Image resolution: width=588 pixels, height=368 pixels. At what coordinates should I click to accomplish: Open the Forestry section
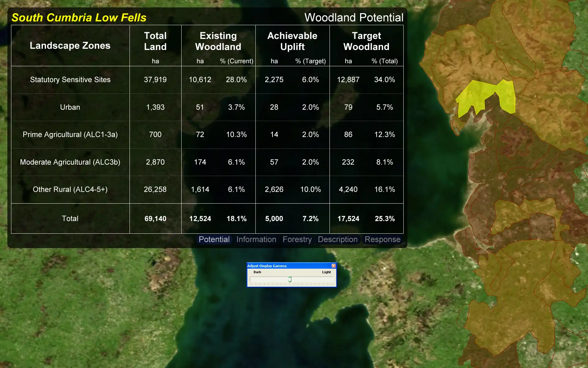[x=297, y=239]
